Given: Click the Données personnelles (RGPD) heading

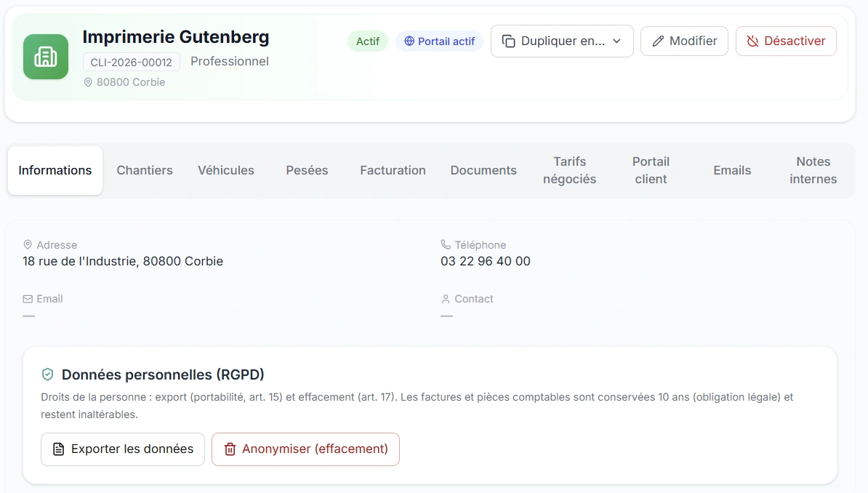Looking at the screenshot, I should coord(163,374).
